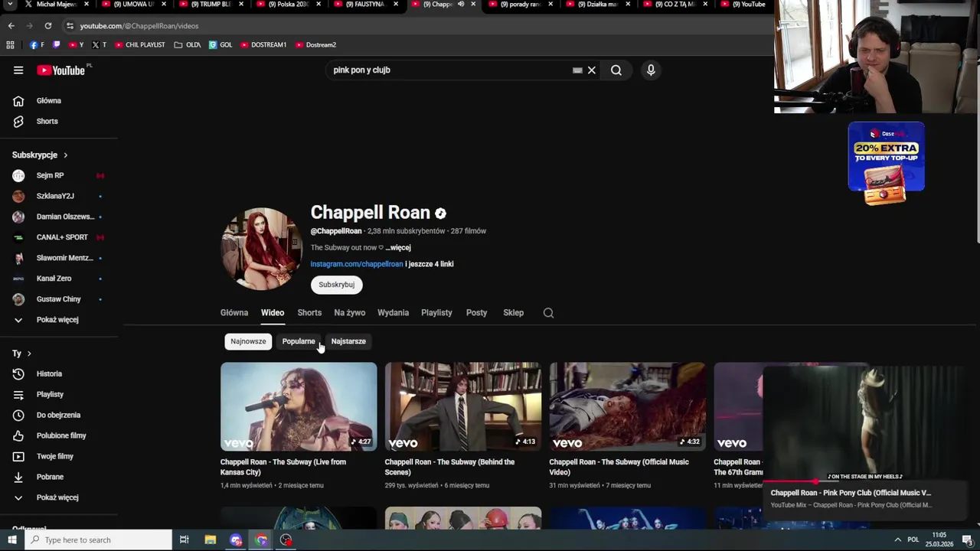
Task: Switch to the Na żywo channel tab
Action: 349,313
